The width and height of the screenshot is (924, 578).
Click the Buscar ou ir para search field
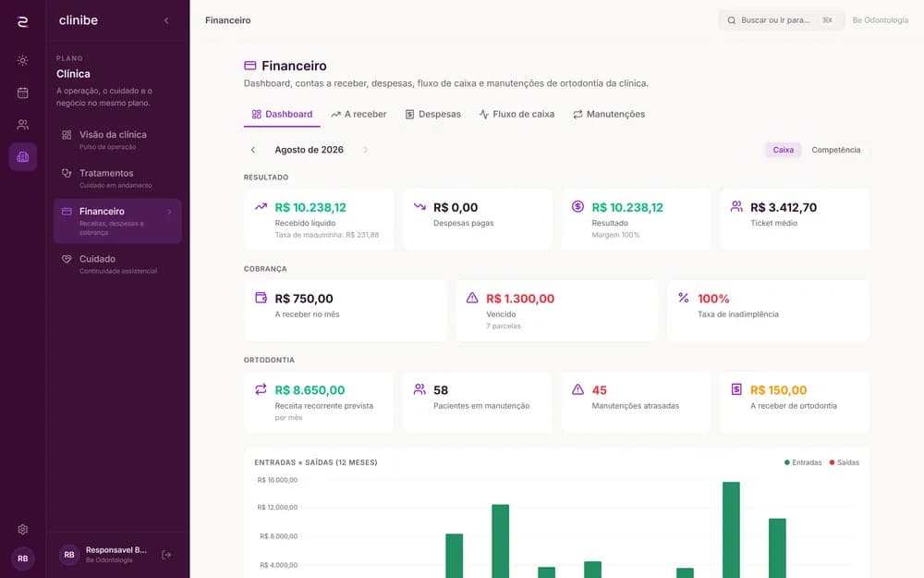pyautogui.click(x=781, y=20)
